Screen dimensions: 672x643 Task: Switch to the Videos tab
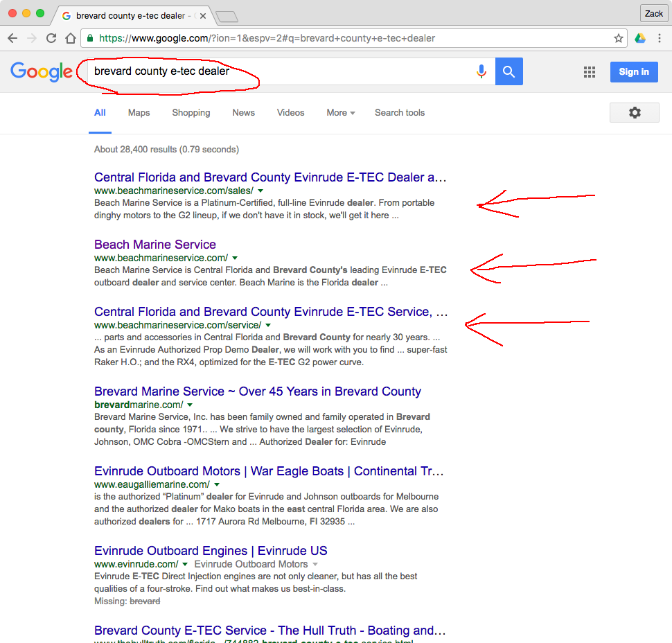coord(290,113)
